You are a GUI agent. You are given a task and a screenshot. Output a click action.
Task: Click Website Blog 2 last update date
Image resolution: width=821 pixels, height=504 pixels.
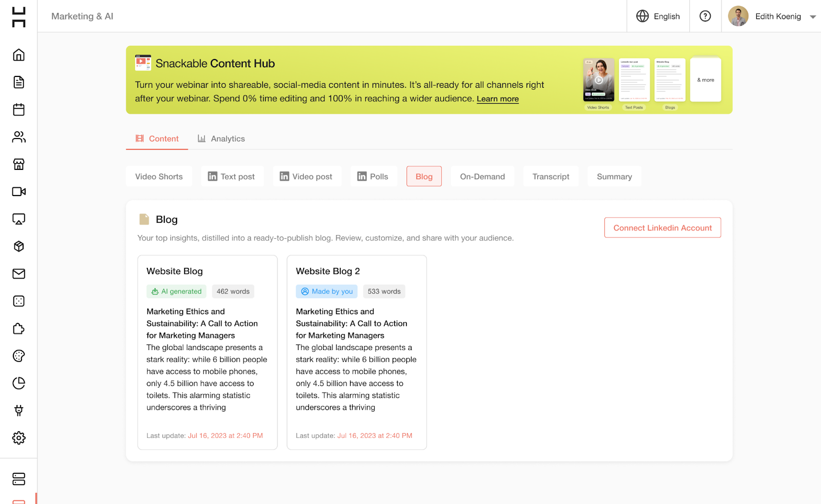(375, 436)
